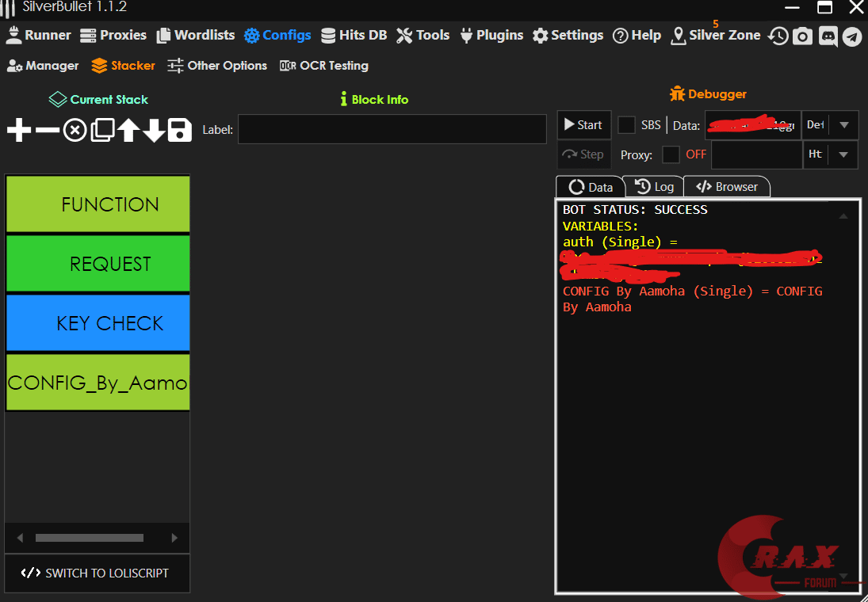The height and width of the screenshot is (602, 868).
Task: Select the CONFIG_By_Aamo block
Action: [x=98, y=383]
